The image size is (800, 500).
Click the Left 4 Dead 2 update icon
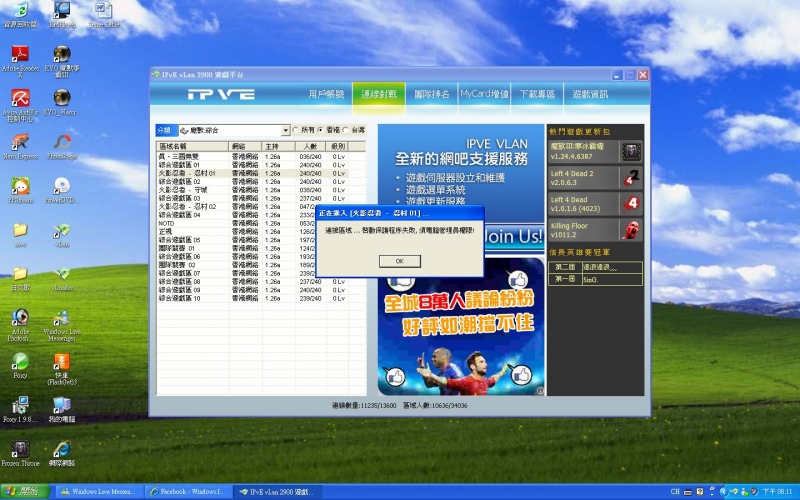point(631,178)
